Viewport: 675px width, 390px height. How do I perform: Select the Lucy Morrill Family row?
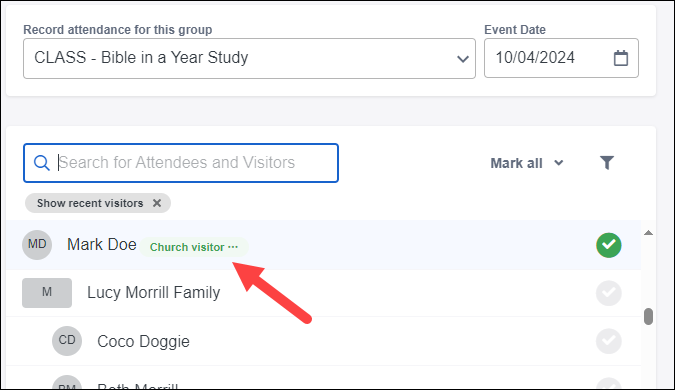point(323,293)
